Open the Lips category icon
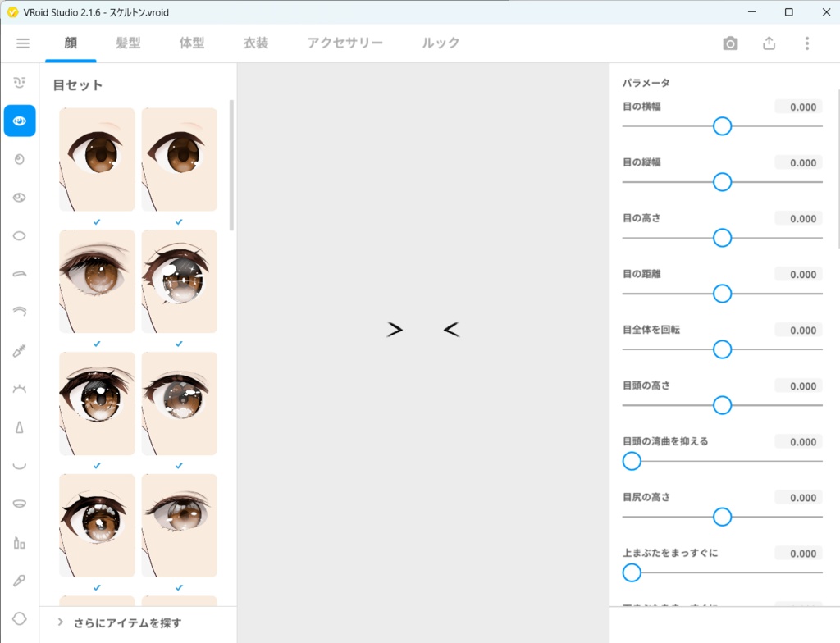Screen dimensions: 840x643 (20, 504)
